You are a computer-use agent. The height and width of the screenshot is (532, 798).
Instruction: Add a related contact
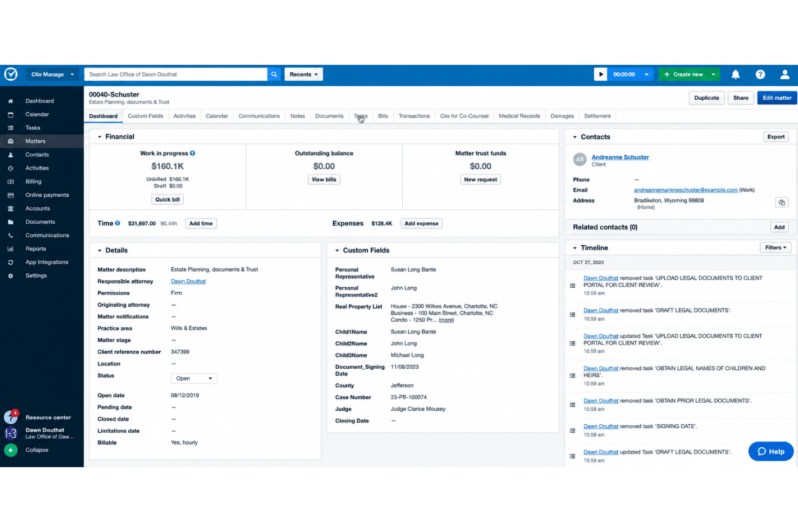[780, 227]
